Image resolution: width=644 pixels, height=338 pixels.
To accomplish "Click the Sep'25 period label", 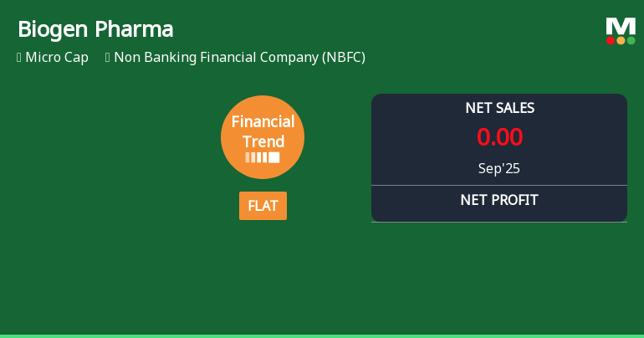I will (x=499, y=168).
